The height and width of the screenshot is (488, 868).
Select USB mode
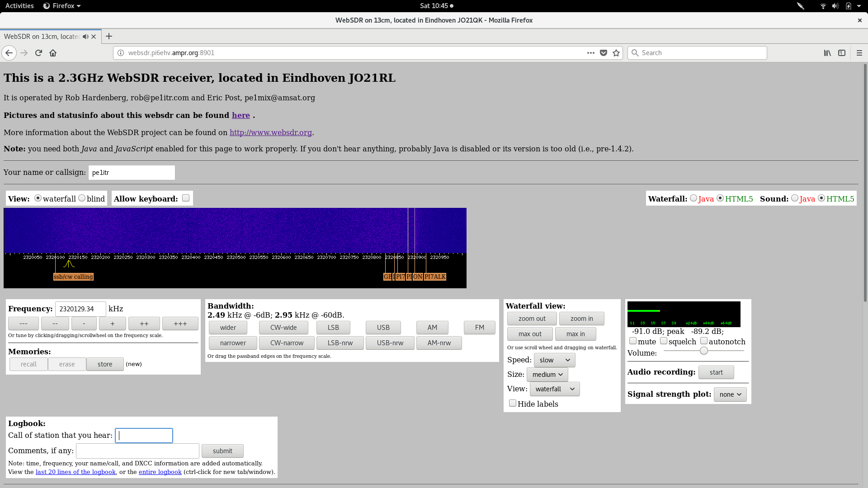pos(383,328)
